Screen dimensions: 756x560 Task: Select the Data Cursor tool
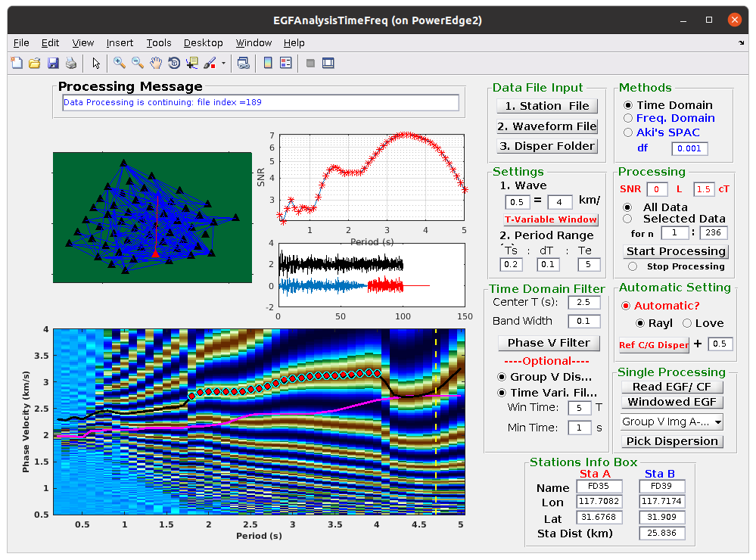click(x=192, y=63)
